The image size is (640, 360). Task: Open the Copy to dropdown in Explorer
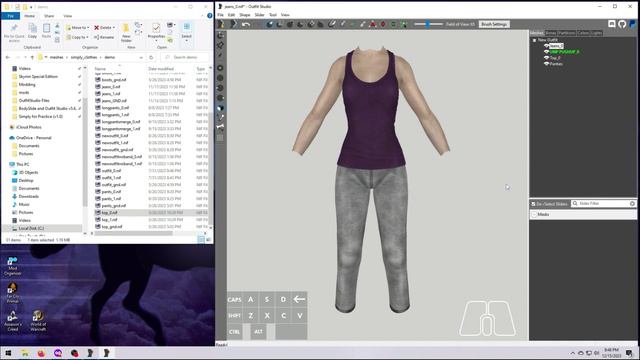click(78, 37)
